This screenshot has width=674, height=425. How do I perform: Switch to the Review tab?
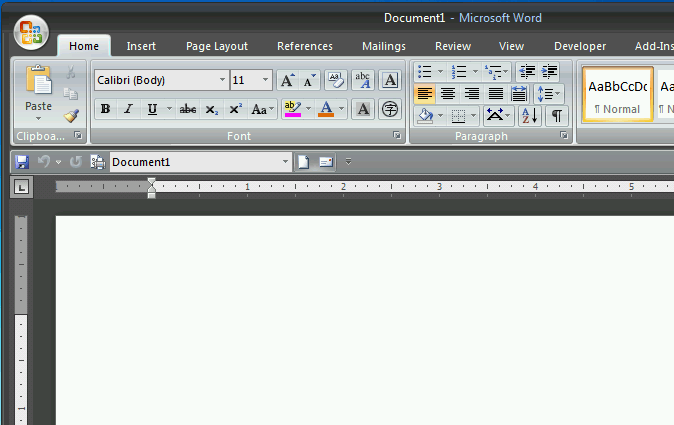coord(453,46)
